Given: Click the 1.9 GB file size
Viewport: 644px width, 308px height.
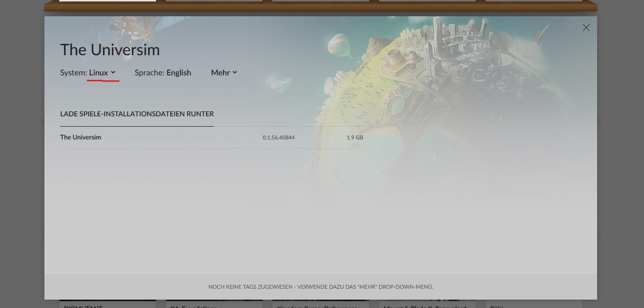Looking at the screenshot, I should click(x=355, y=137).
